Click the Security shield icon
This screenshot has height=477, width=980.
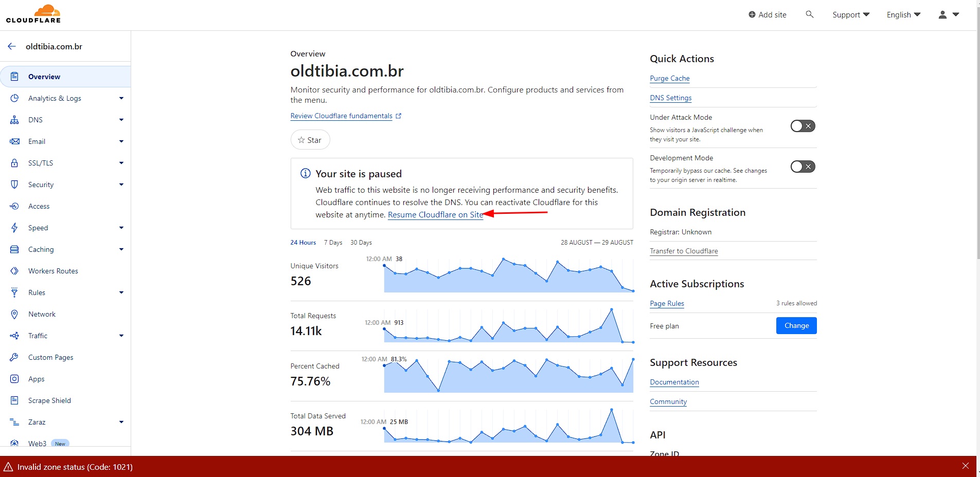pyautogui.click(x=14, y=185)
